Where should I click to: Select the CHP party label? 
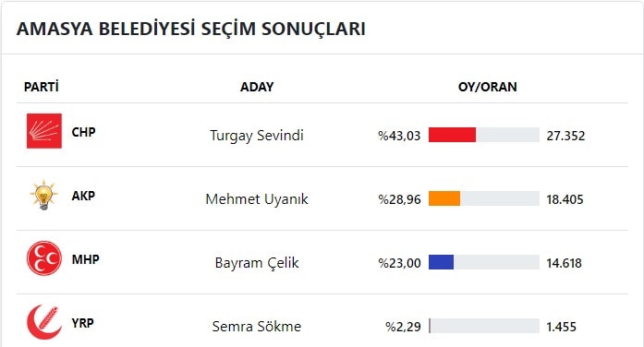click(x=83, y=132)
